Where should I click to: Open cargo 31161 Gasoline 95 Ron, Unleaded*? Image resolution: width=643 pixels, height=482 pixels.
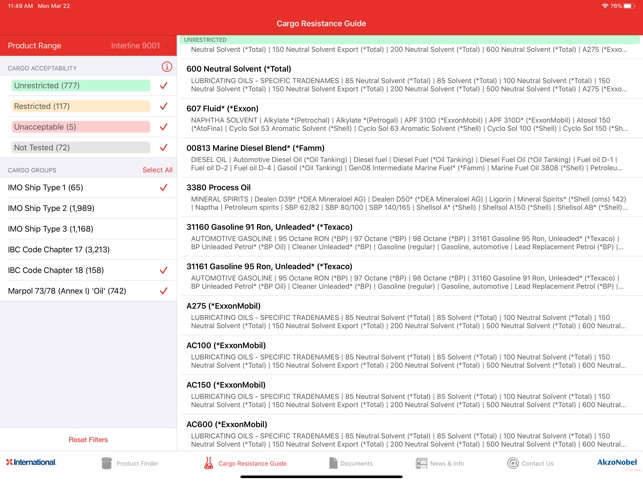[410, 276]
